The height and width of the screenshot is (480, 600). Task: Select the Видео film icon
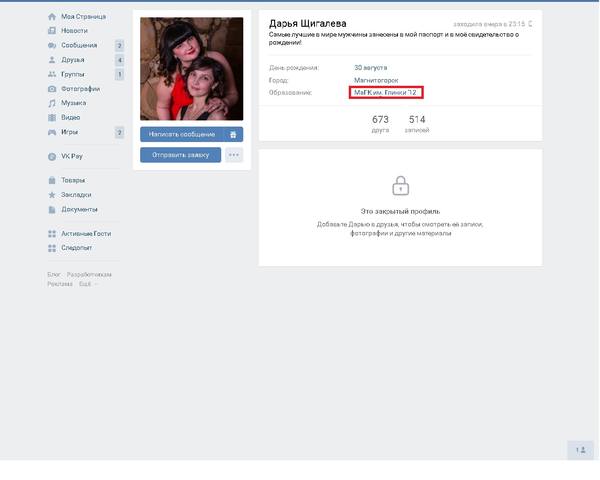point(52,118)
